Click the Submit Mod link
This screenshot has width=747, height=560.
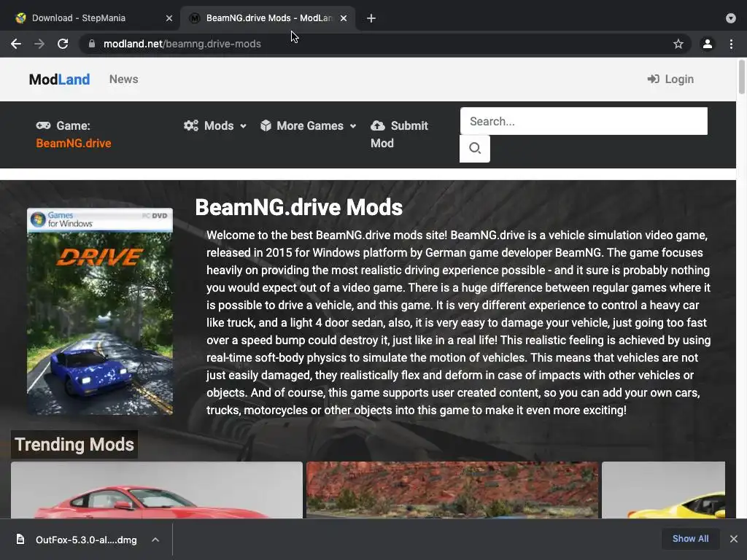400,134
